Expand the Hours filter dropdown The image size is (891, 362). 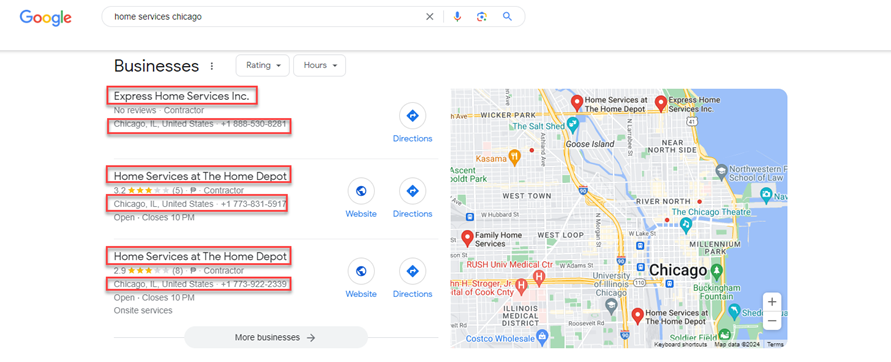tap(319, 65)
